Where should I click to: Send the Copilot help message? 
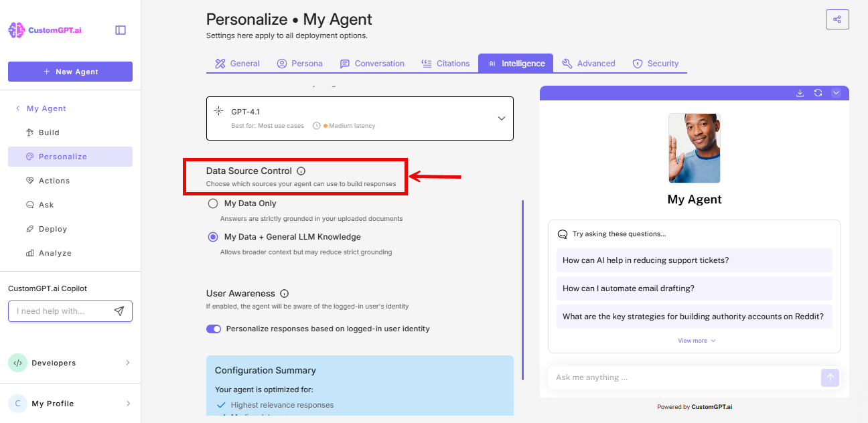[x=119, y=311]
